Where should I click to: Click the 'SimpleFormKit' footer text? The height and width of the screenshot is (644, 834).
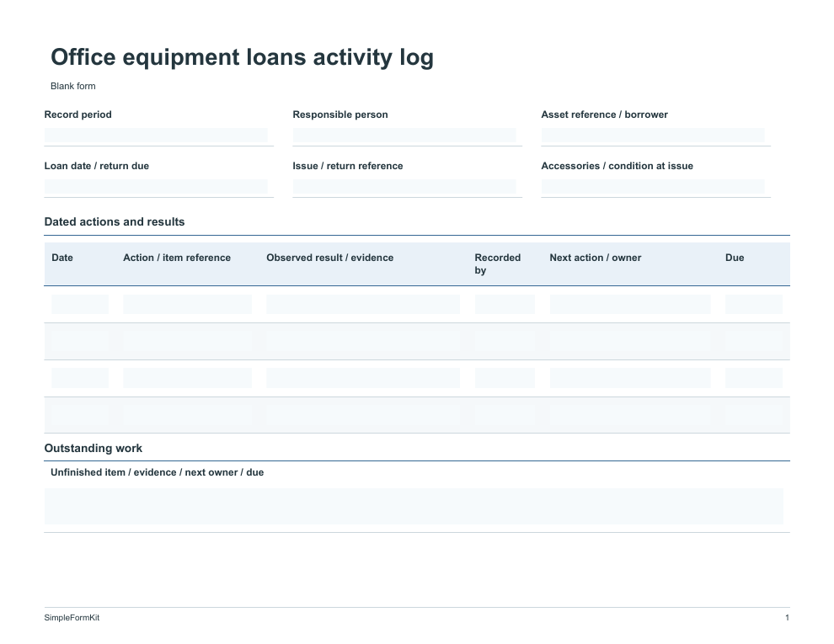(72, 617)
